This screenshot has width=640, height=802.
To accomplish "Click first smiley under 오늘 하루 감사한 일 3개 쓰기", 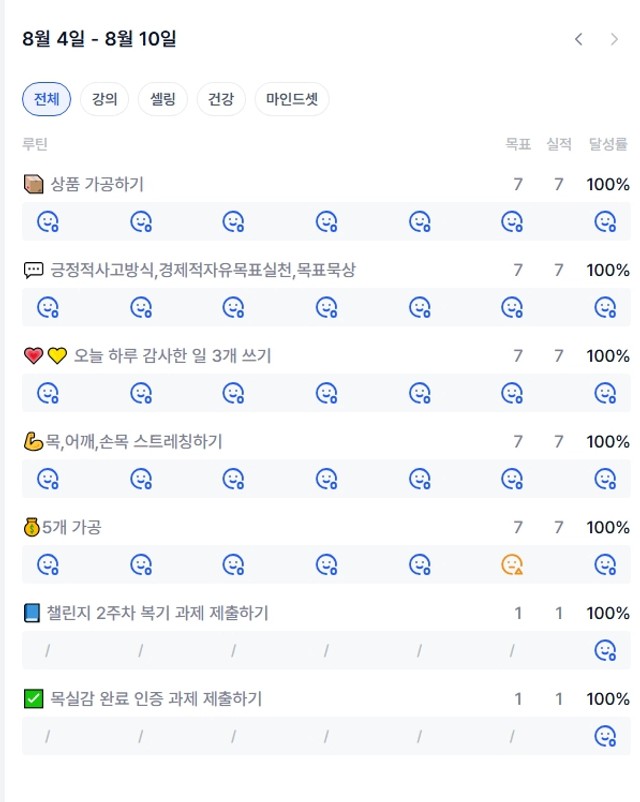I will tap(48, 393).
